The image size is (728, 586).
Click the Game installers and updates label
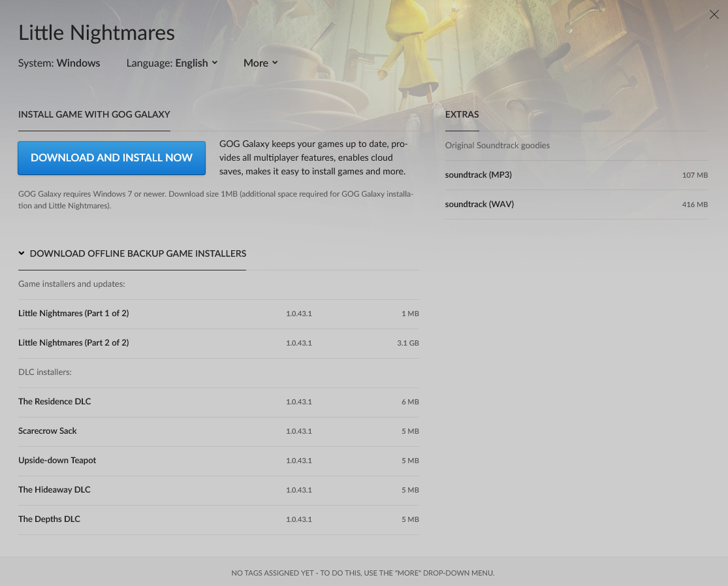coord(72,284)
